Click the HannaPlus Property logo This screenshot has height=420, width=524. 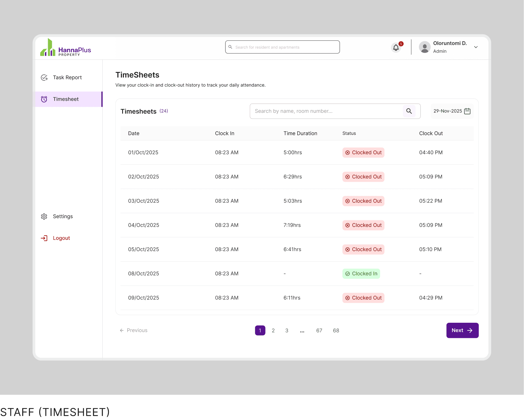(x=66, y=48)
